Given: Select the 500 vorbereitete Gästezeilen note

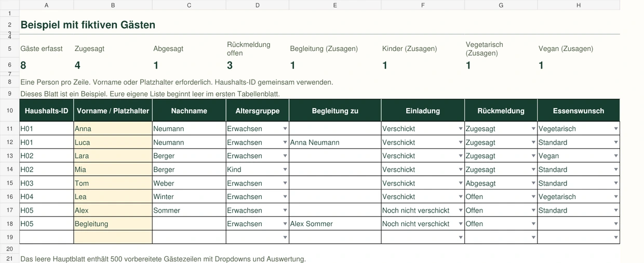Looking at the screenshot, I should (163, 259).
